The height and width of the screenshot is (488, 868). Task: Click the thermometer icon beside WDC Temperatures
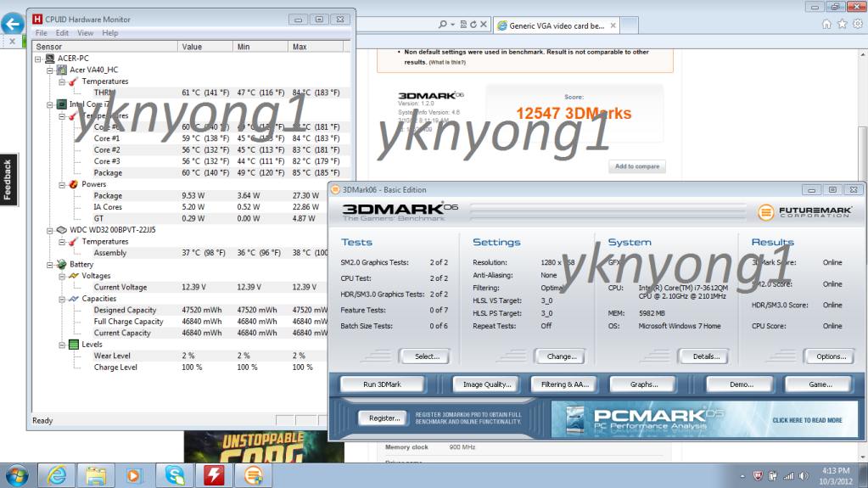click(74, 242)
